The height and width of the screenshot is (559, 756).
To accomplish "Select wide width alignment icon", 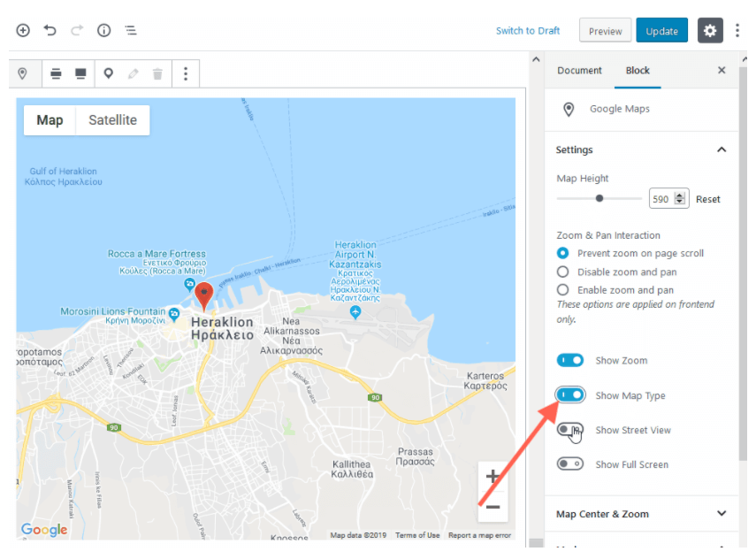I will pos(56,73).
